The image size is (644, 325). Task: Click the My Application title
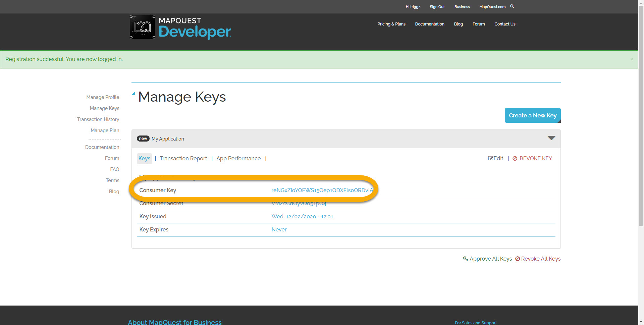168,139
